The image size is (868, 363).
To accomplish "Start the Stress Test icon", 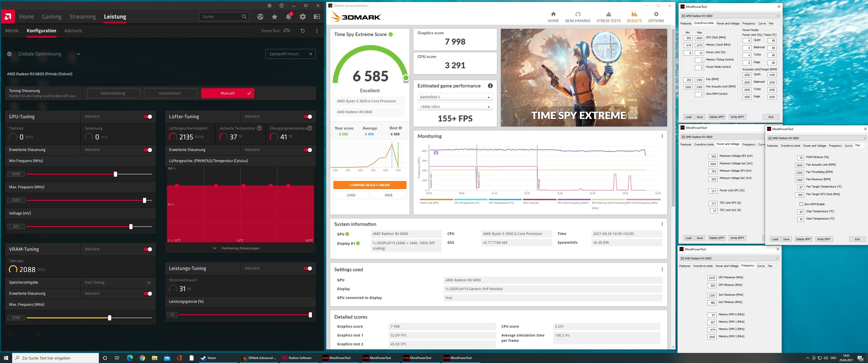I will point(287,31).
